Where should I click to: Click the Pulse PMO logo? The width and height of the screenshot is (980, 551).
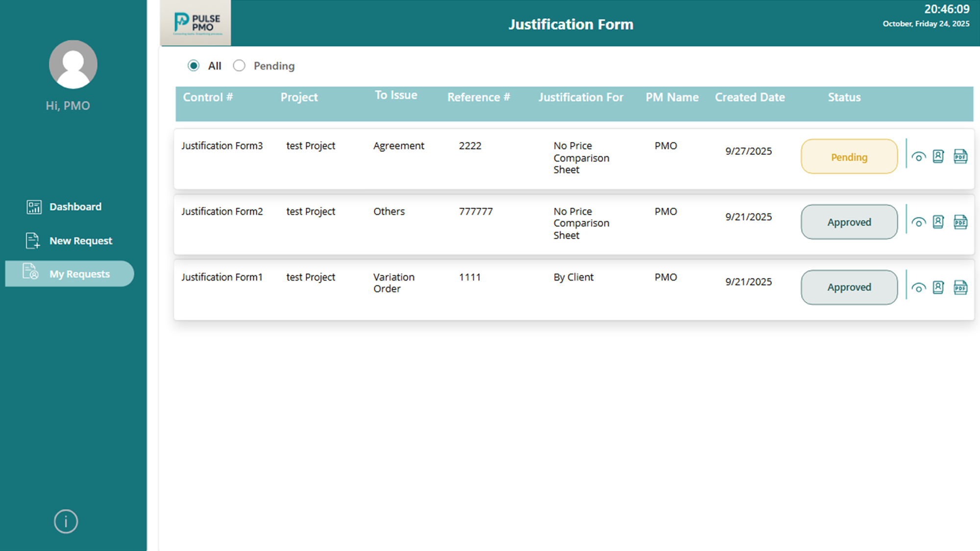(195, 21)
